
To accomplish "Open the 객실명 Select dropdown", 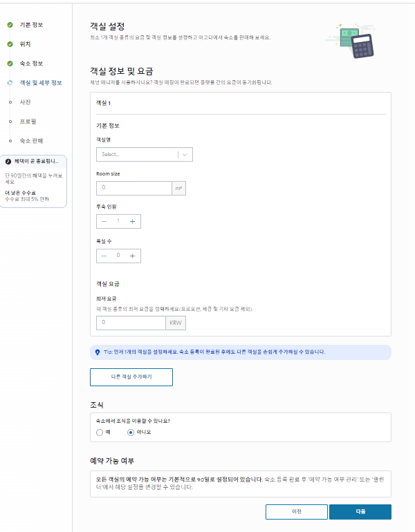I will (x=137, y=155).
